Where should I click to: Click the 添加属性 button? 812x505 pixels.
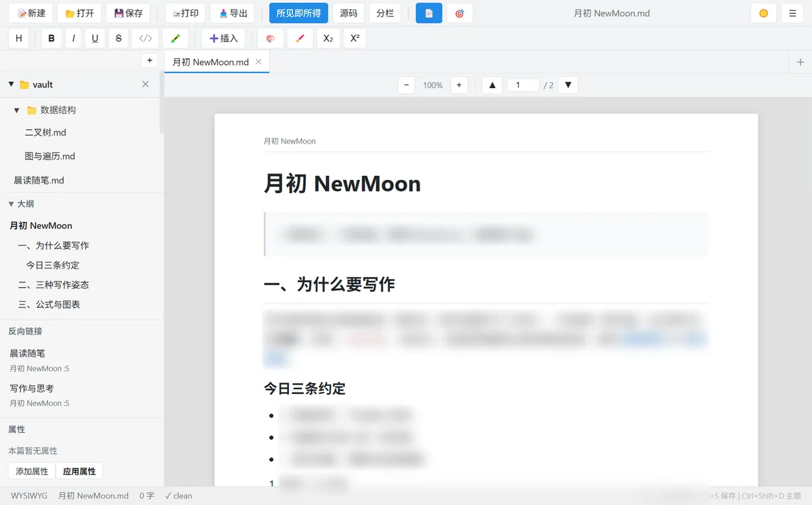click(32, 471)
